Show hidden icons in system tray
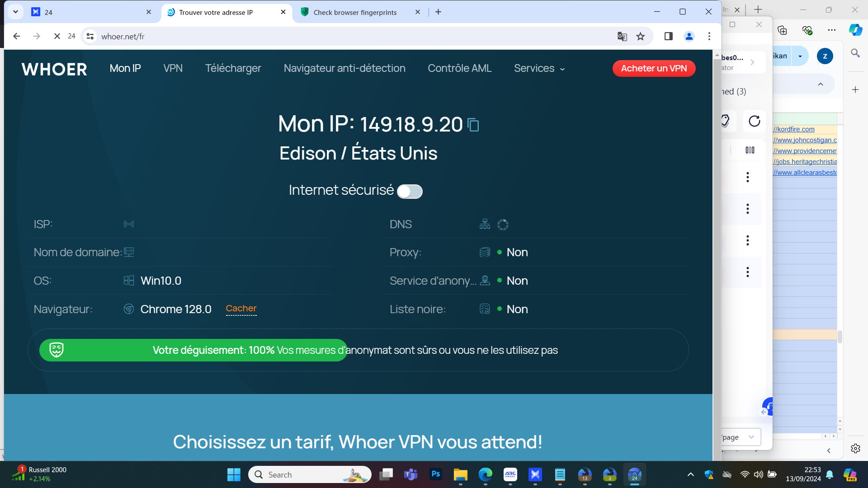868x488 pixels. 691,474
